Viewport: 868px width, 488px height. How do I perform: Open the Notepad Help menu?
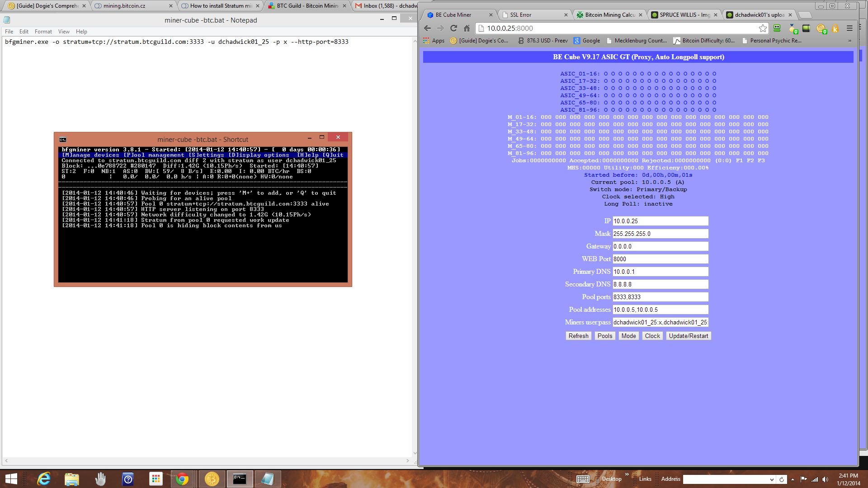81,32
